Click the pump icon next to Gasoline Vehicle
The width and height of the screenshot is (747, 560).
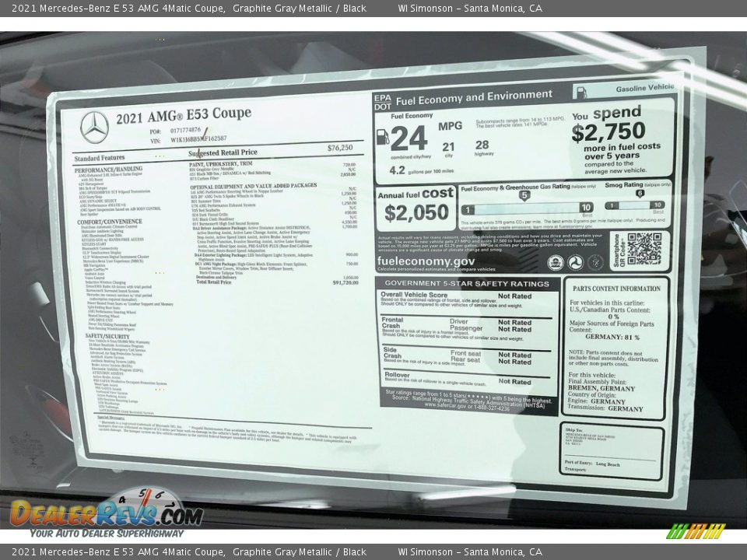click(x=582, y=93)
